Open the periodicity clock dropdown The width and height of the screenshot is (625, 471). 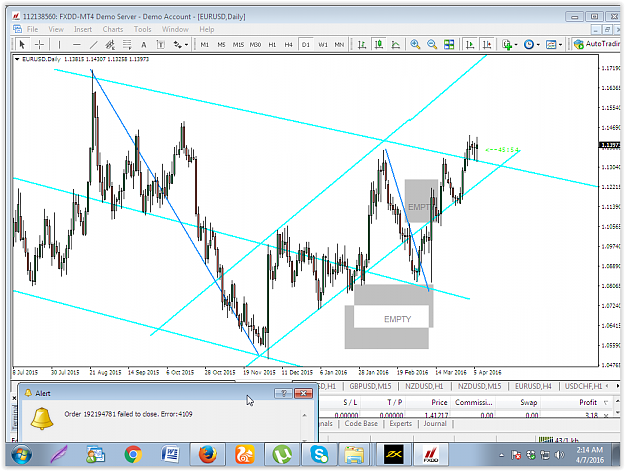click(532, 45)
